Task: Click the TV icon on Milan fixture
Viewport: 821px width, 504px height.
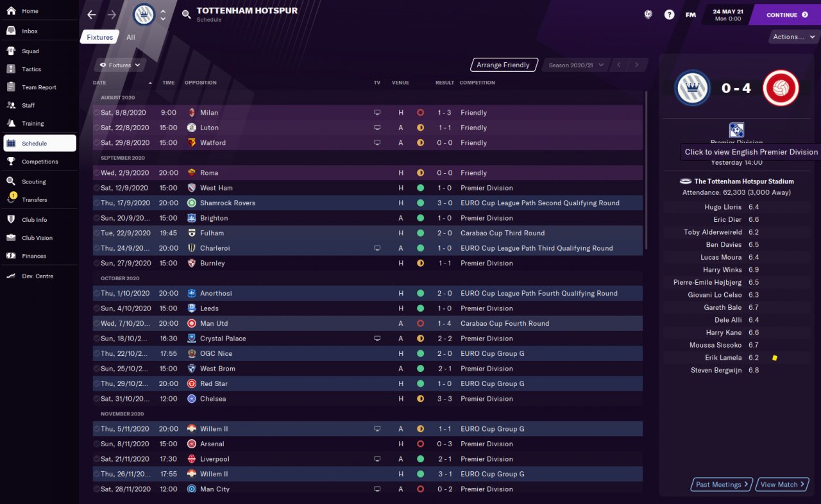Action: tap(377, 112)
